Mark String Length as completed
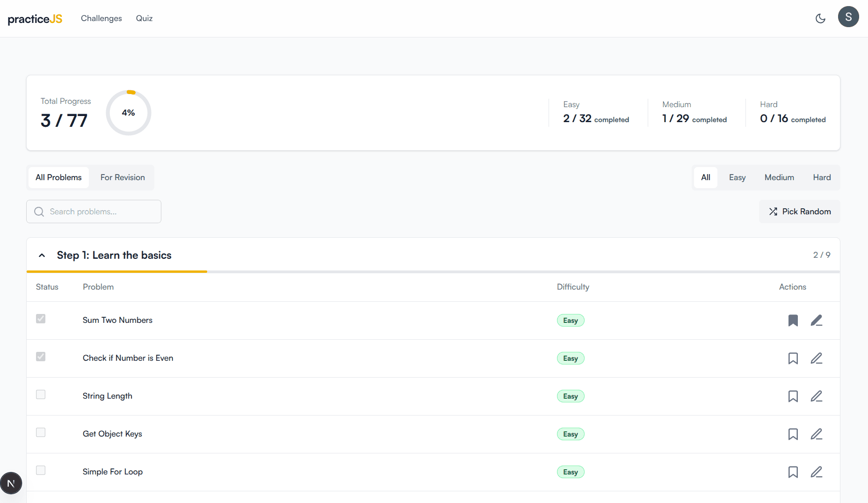 pos(41,394)
